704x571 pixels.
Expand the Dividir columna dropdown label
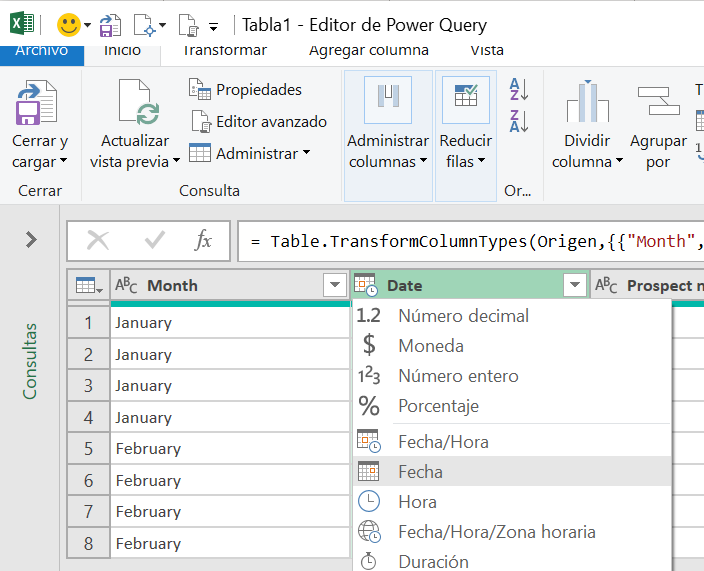tap(587, 151)
